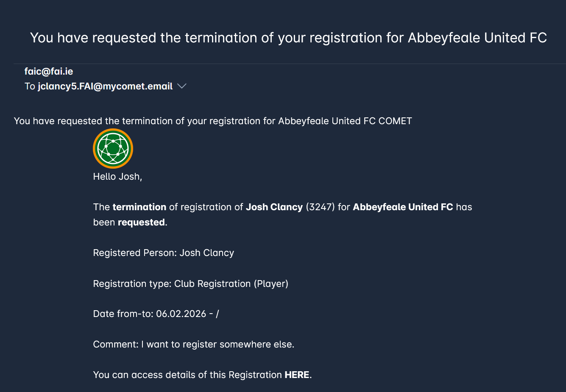Click recipient jclancy5.FAI@mycomet.email address
The width and height of the screenshot is (566, 392).
pyautogui.click(x=105, y=86)
